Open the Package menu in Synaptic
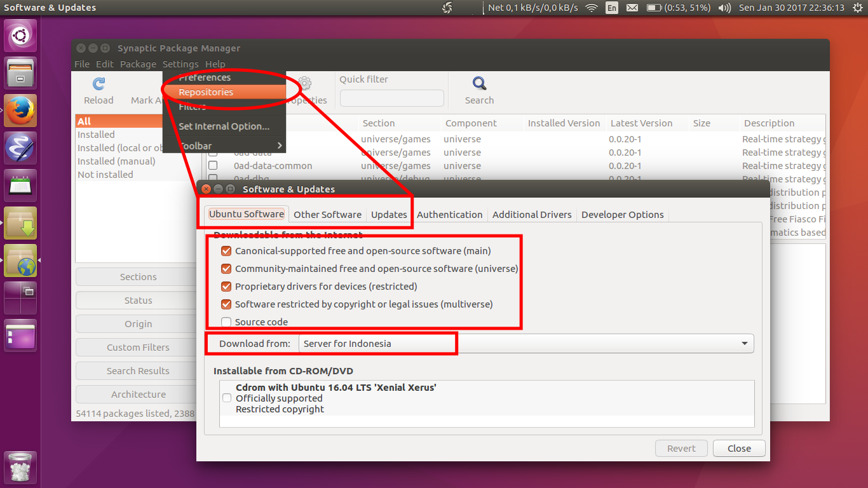This screenshot has height=488, width=868. 138,64
